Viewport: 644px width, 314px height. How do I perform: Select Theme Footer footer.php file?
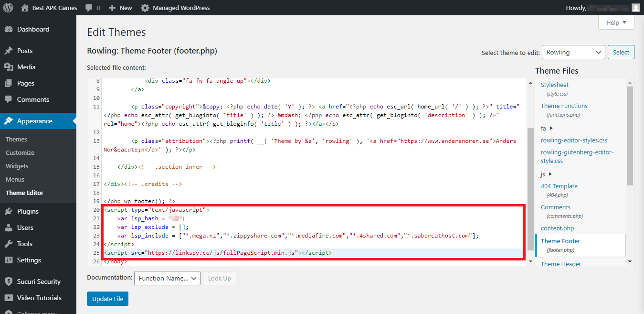(581, 245)
